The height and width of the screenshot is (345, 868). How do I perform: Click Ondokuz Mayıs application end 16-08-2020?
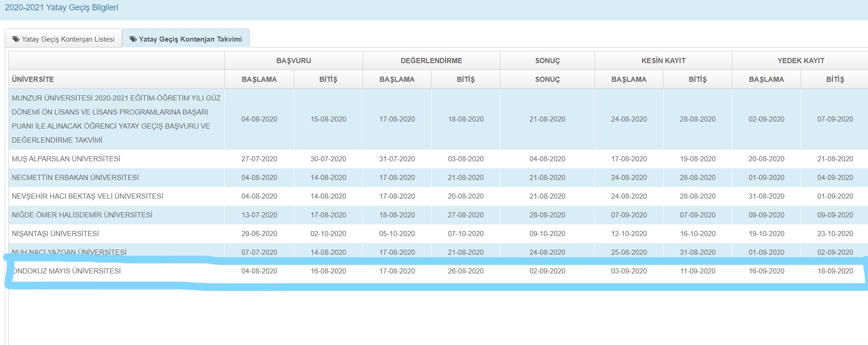coord(328,271)
